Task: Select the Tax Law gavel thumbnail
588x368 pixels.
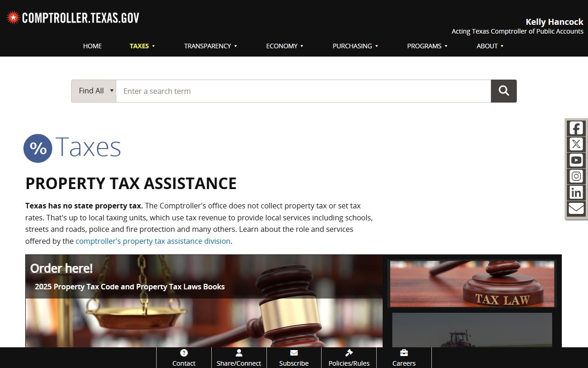Action: pyautogui.click(x=472, y=284)
